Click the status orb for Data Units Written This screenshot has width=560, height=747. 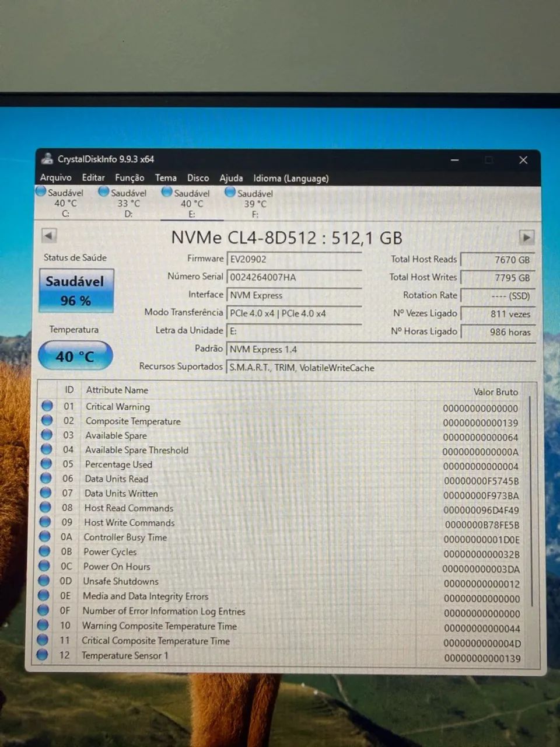45,493
